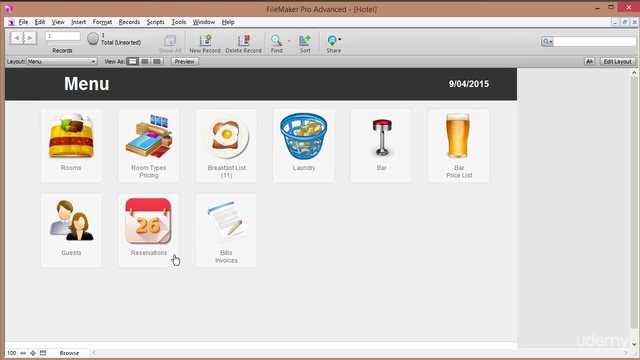The height and width of the screenshot is (360, 640).
Task: Expand the Find dropdown arrow
Action: pyautogui.click(x=289, y=41)
